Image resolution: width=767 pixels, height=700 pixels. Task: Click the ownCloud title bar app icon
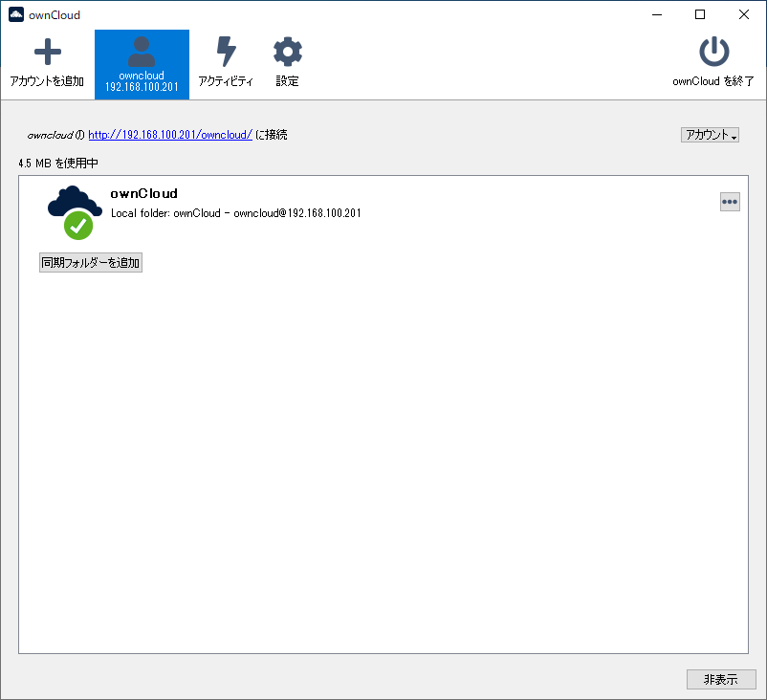tap(16, 14)
